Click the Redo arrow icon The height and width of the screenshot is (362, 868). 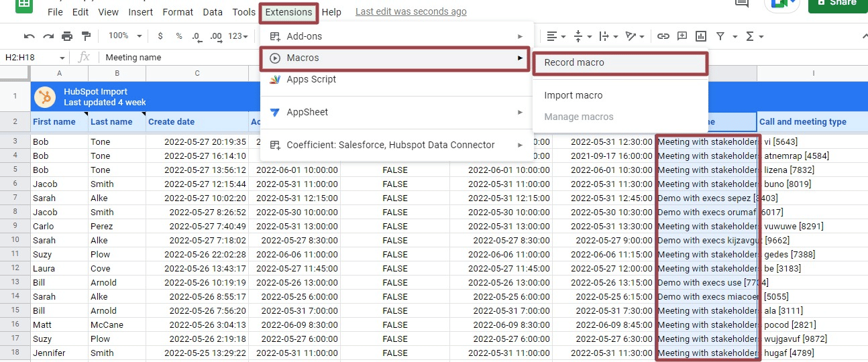tap(48, 36)
